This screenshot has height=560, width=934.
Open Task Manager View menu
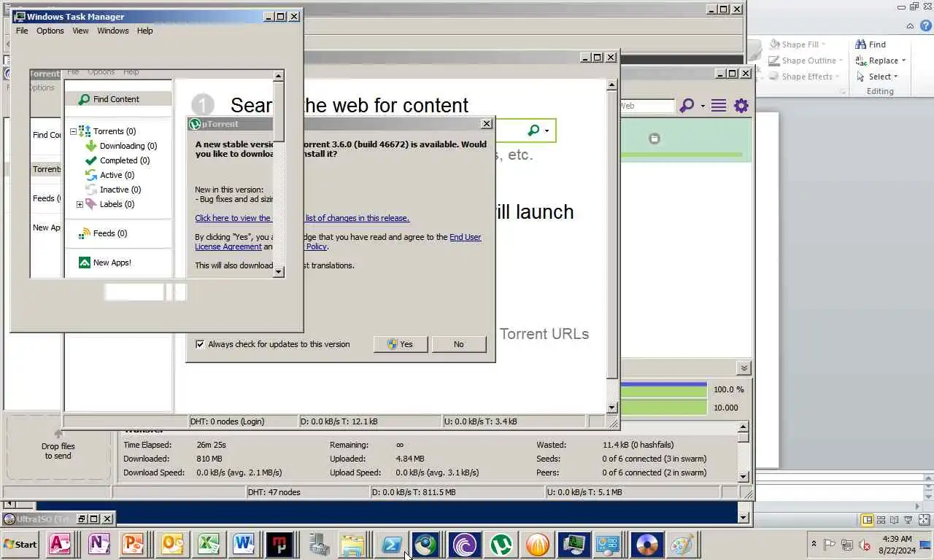(80, 31)
